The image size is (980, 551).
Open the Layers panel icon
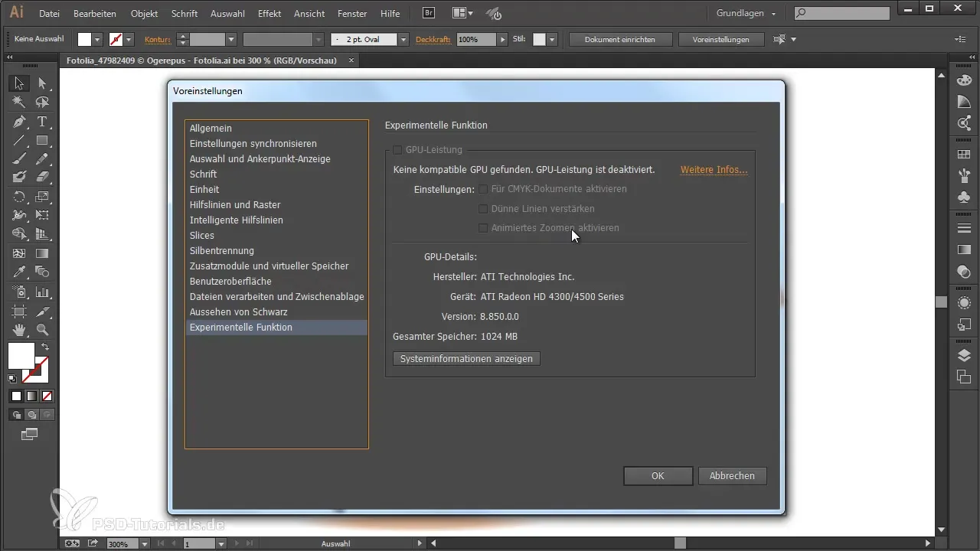[x=965, y=354]
